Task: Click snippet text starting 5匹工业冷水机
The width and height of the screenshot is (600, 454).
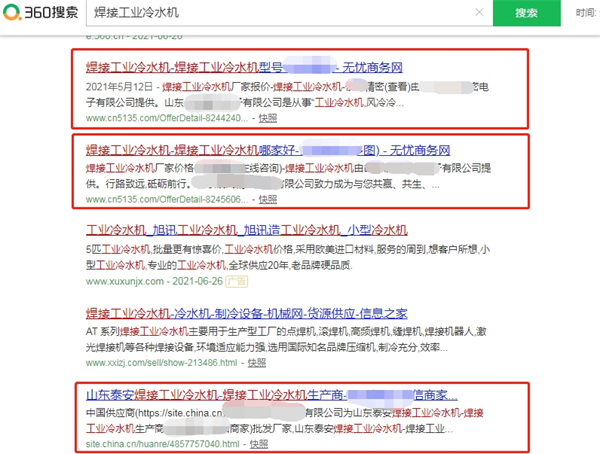Action: coord(288,257)
